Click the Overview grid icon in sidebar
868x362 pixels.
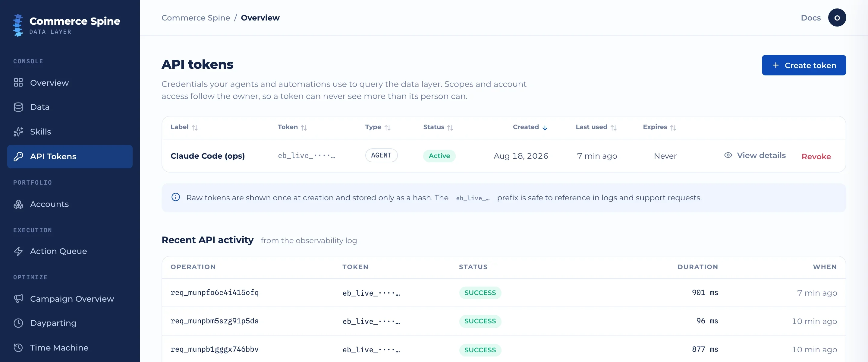pos(18,83)
